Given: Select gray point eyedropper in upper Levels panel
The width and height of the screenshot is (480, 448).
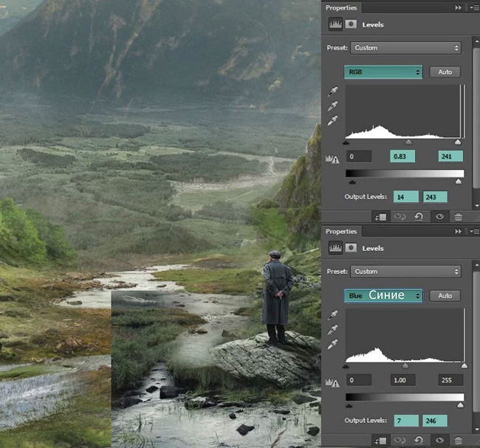Looking at the screenshot, I should point(332,106).
